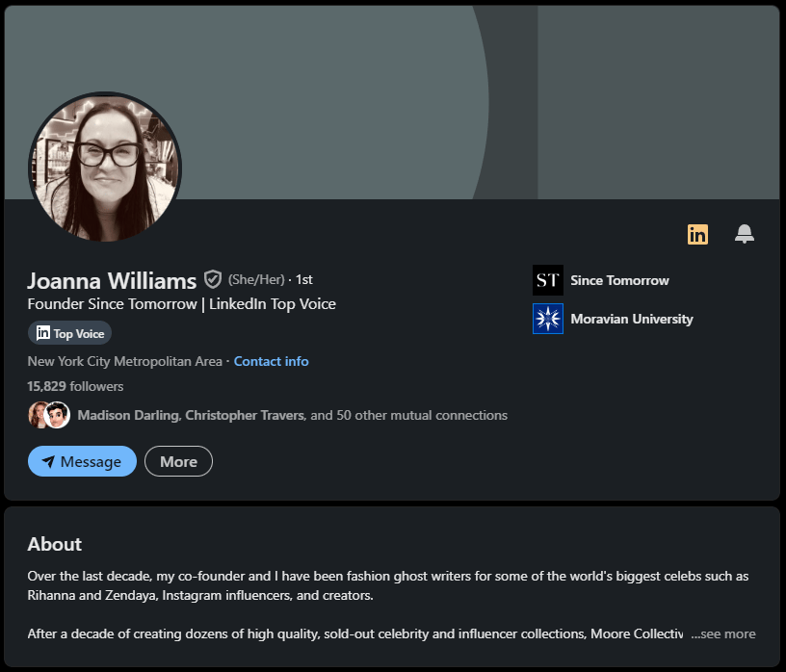
Task: Click the mutual connections avatar thumbnails
Action: 49,415
